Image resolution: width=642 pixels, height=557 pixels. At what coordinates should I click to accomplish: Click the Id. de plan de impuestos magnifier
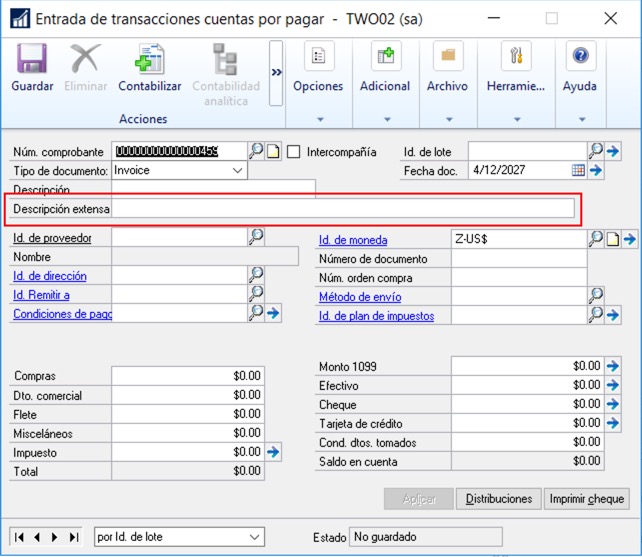coord(596,315)
